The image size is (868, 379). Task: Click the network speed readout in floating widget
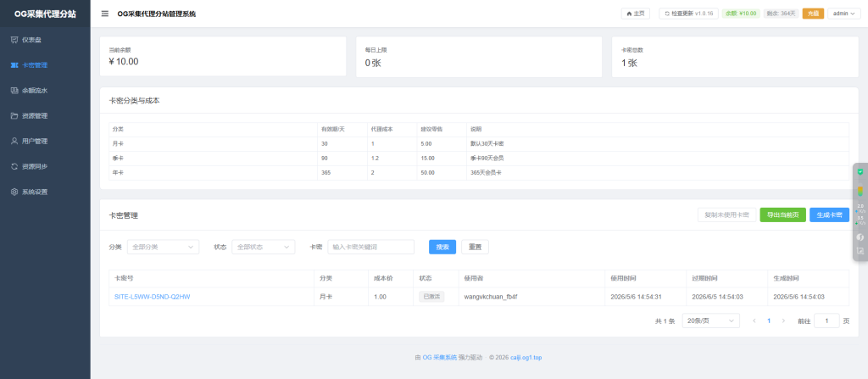coord(860,215)
